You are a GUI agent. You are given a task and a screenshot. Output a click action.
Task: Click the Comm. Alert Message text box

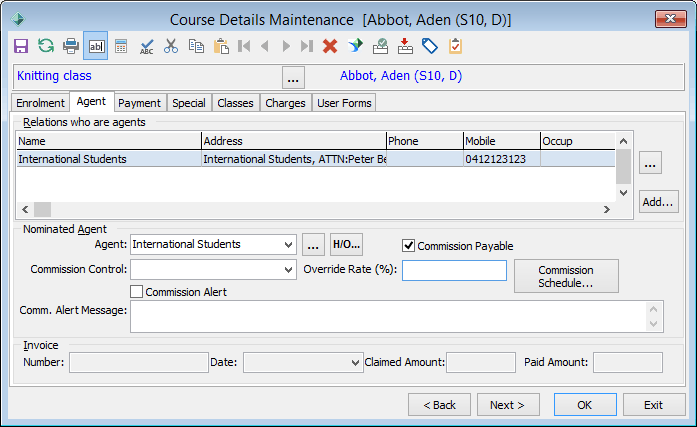[x=397, y=316]
